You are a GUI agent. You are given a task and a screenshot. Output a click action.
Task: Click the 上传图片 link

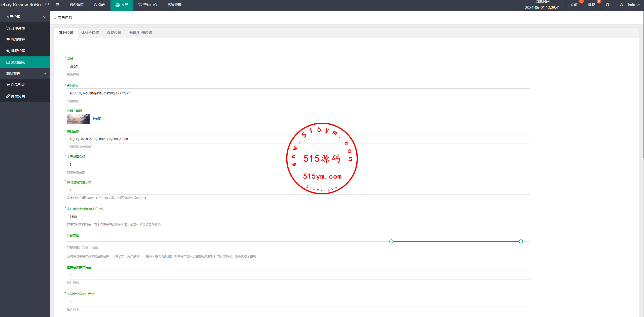coord(98,119)
